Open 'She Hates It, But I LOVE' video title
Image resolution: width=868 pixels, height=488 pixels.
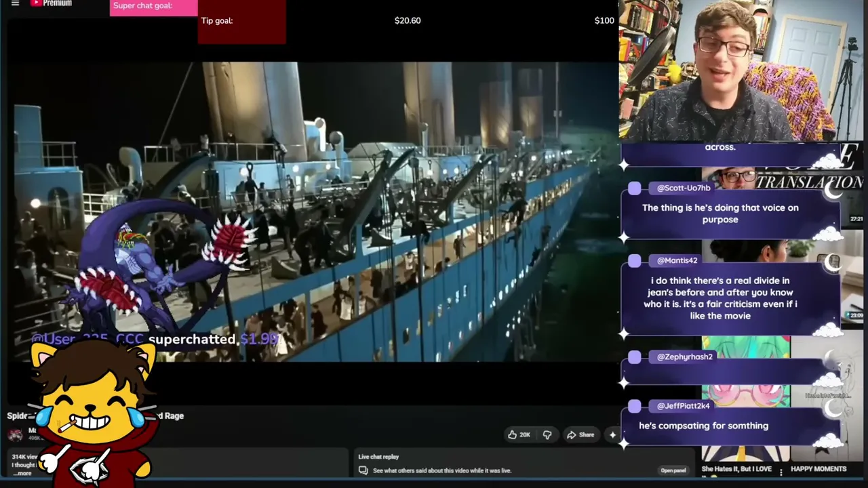(736, 469)
